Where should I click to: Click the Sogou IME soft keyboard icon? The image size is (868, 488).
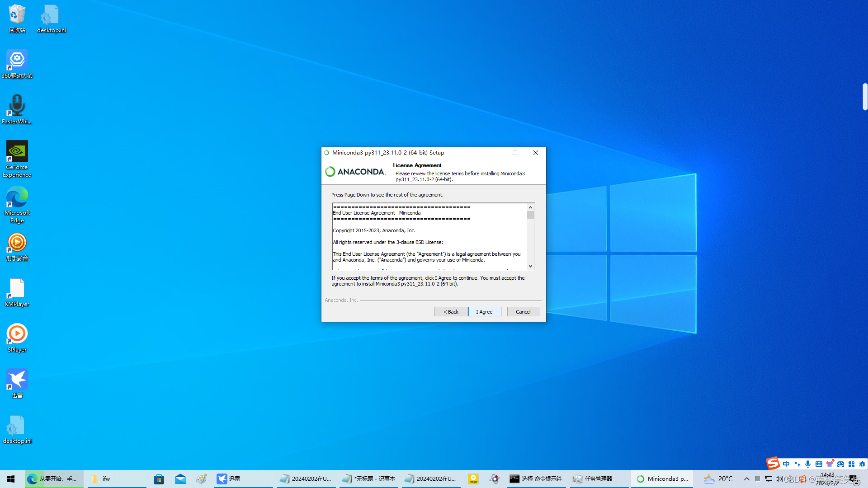tap(819, 464)
